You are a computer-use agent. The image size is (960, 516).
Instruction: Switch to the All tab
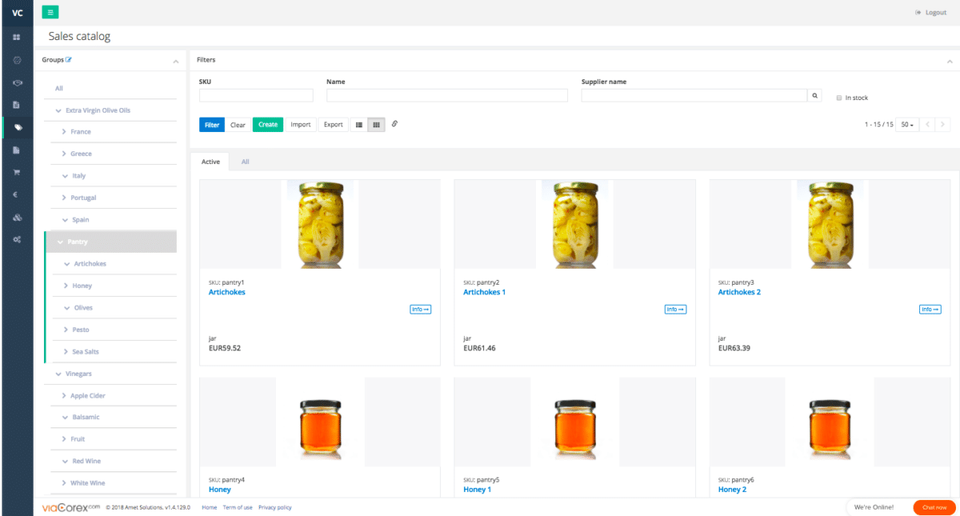tap(245, 161)
